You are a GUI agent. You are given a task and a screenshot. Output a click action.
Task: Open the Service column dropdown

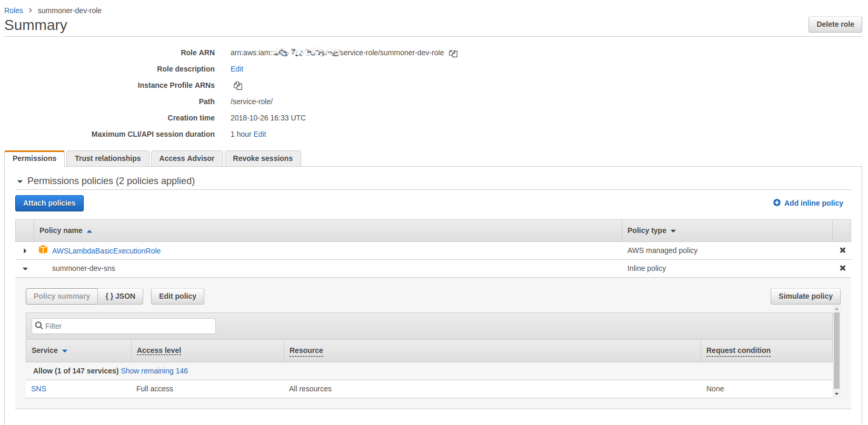pyautogui.click(x=65, y=351)
